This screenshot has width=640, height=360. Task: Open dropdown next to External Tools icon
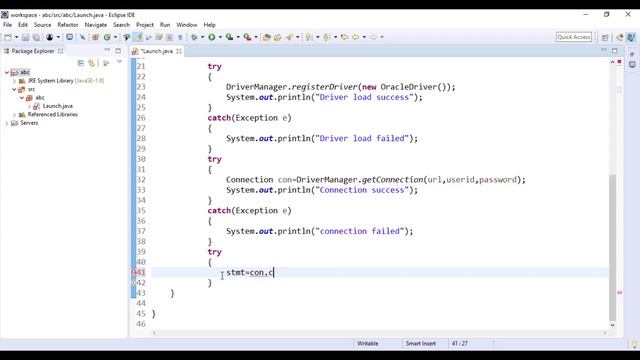pyautogui.click(x=256, y=37)
